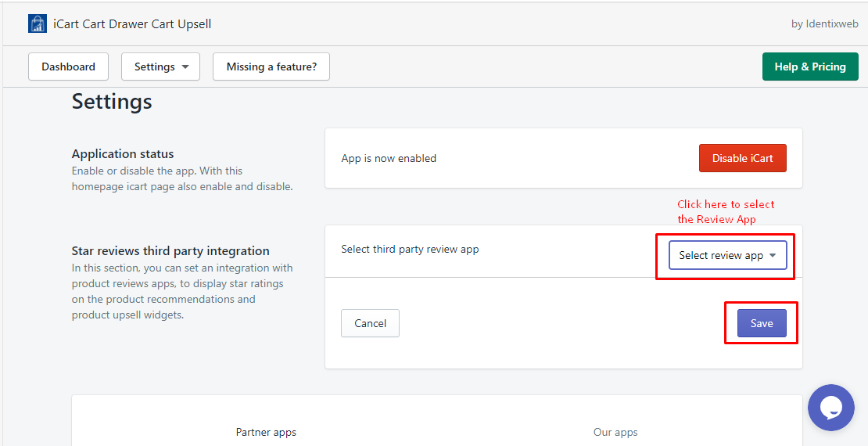Click the Star reviews third party integration heading
The image size is (868, 446).
pos(170,251)
